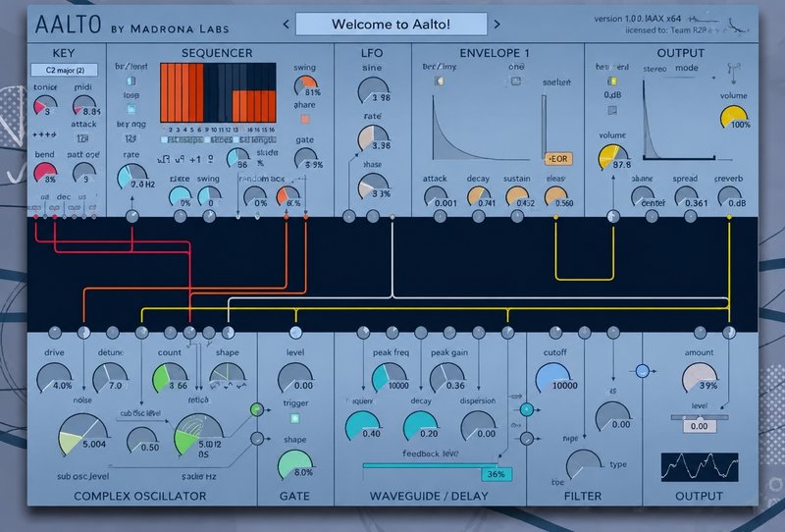785x532 pixels.
Task: Click the LFO sine knob
Action: 373,90
